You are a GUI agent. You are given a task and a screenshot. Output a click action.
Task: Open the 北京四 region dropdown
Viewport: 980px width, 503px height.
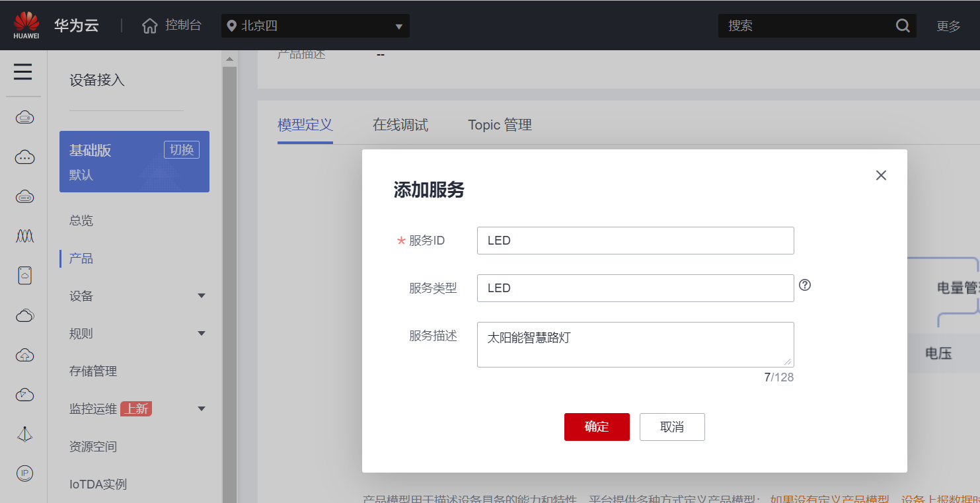pyautogui.click(x=315, y=26)
